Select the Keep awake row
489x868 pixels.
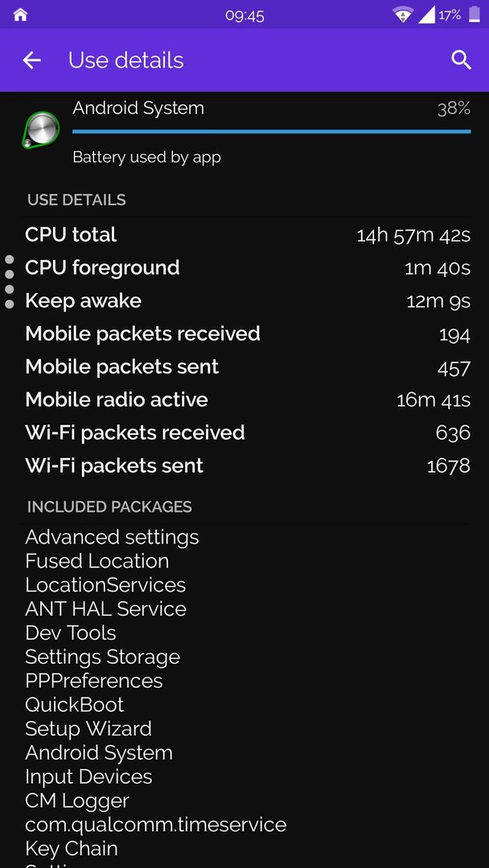pyautogui.click(x=248, y=301)
